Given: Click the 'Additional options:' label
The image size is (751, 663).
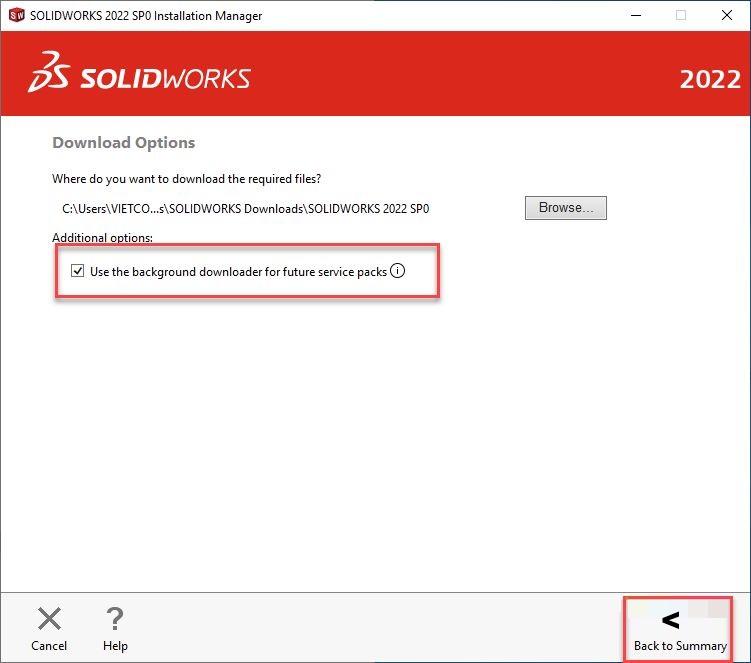Looking at the screenshot, I should click(x=102, y=238).
